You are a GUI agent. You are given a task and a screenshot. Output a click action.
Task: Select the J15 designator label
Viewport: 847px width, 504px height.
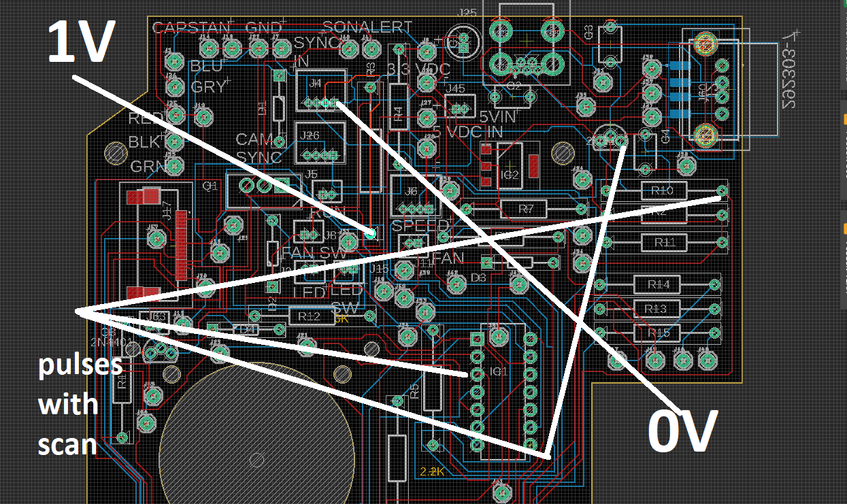point(380,269)
